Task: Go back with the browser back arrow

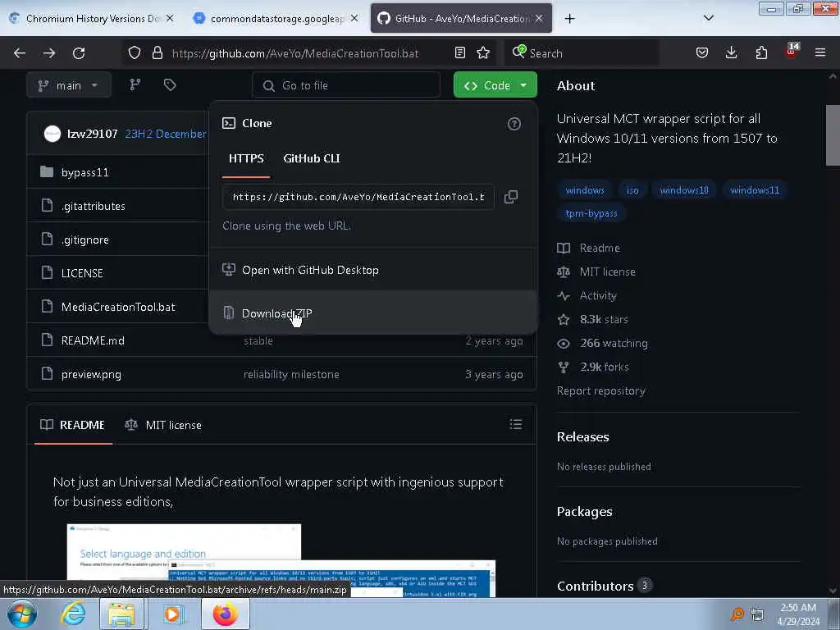Action: 20,53
